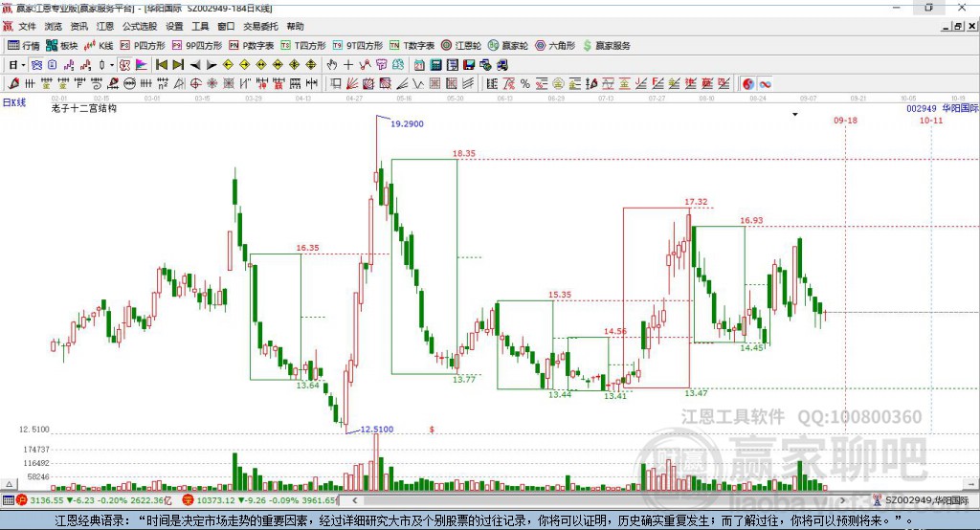This screenshot has height=530, width=980.
Task: Click the 3136.55 Shanghai index status entry
Action: pos(94,500)
